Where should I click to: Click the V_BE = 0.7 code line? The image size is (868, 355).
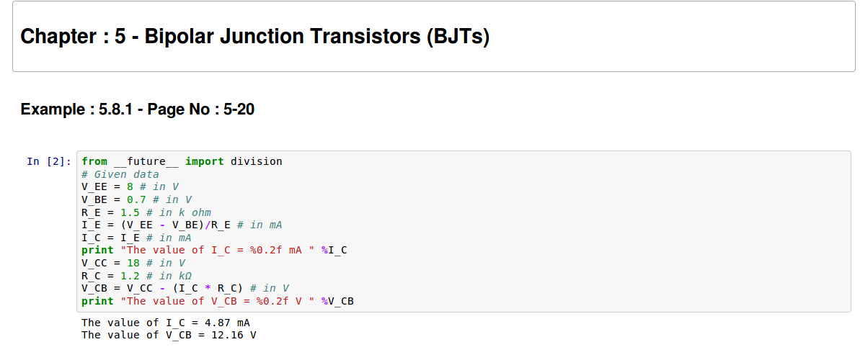click(136, 199)
